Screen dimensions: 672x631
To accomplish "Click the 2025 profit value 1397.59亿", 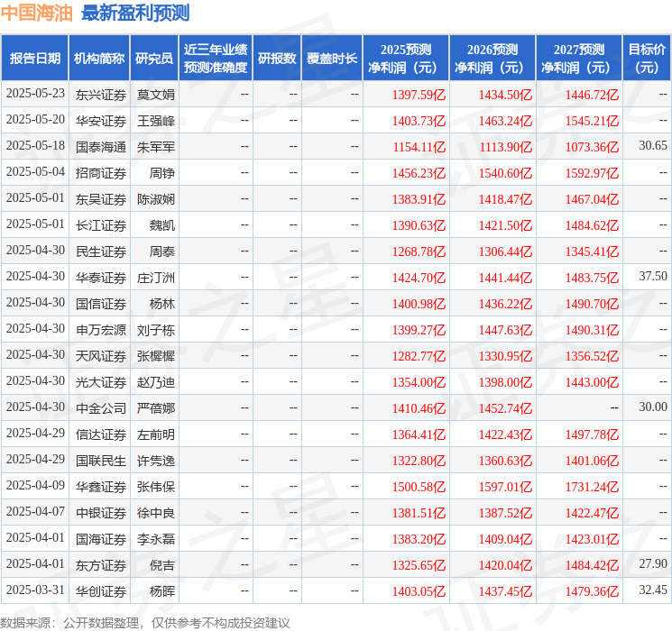I will 419,95.
